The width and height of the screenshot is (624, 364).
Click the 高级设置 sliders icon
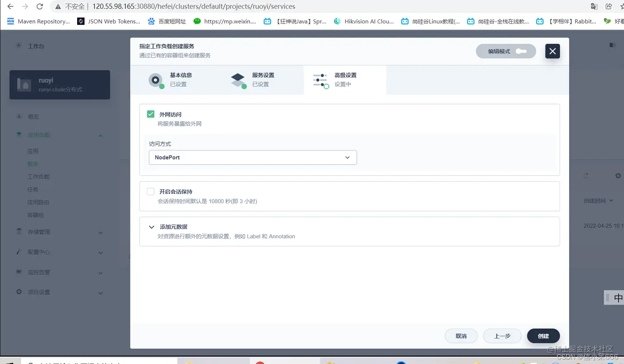pos(321,80)
